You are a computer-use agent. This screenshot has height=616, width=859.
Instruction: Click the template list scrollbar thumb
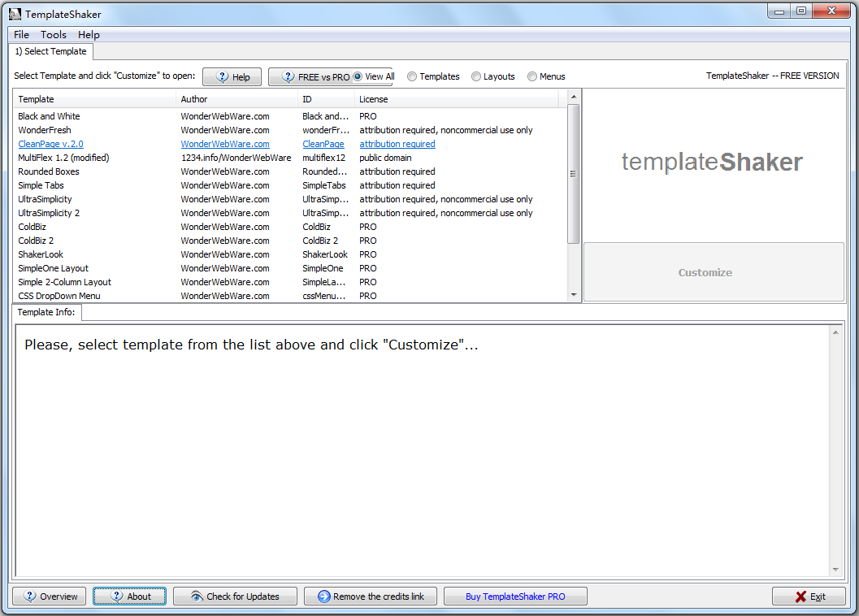(574, 173)
